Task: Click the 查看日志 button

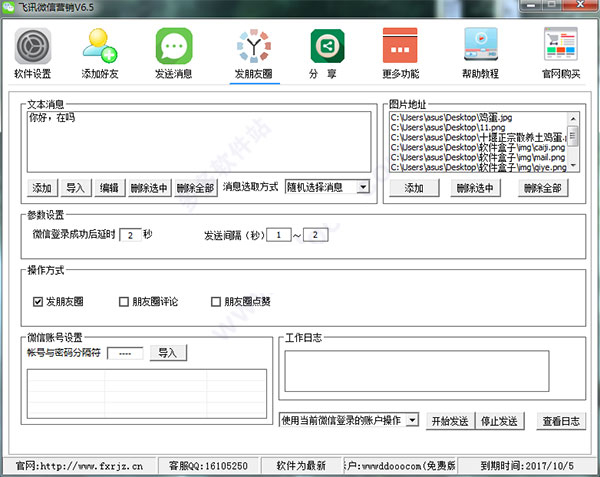Action: tap(561, 421)
